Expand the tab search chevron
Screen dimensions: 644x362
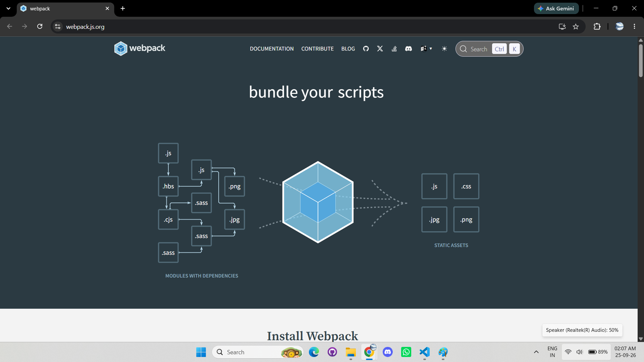pos(8,8)
